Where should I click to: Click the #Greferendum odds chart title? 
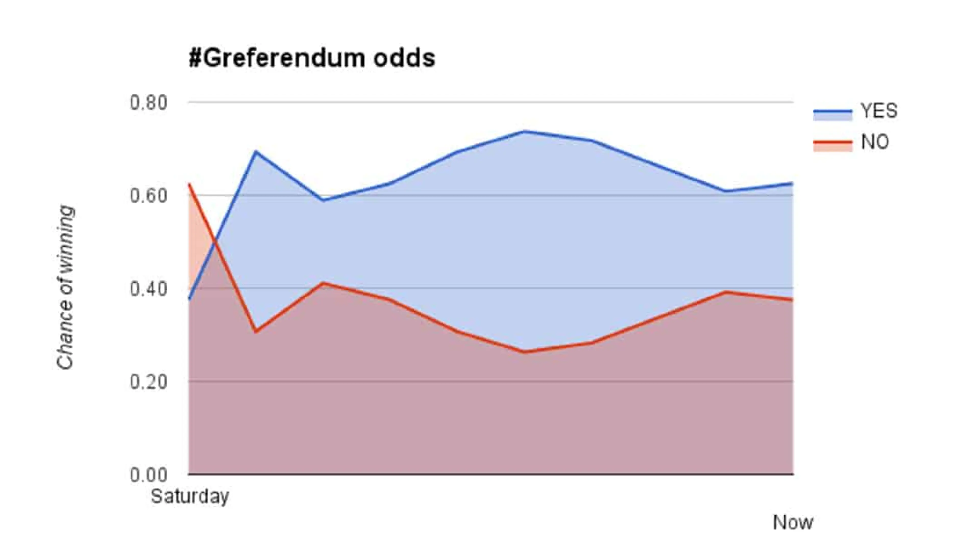312,58
